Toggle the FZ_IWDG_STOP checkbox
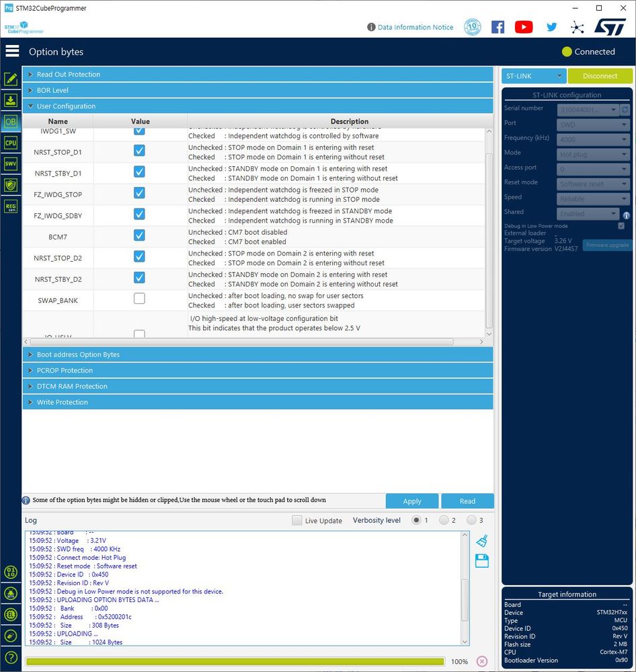Image resolution: width=636 pixels, height=672 pixels. pos(139,193)
